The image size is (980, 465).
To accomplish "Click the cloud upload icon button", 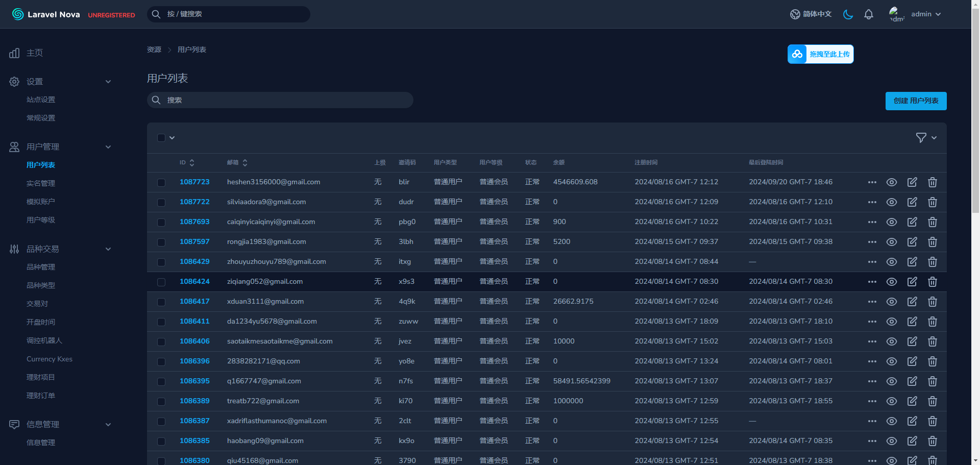I will pos(797,54).
